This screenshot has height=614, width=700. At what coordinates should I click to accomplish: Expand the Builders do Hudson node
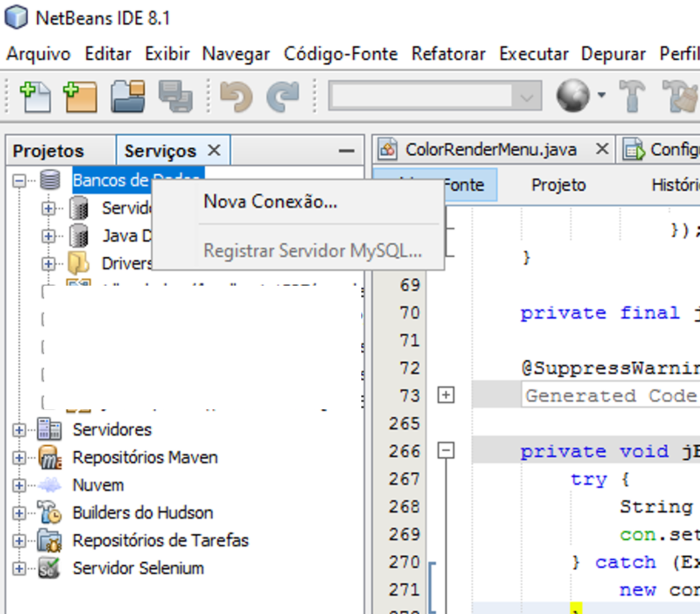[19, 513]
